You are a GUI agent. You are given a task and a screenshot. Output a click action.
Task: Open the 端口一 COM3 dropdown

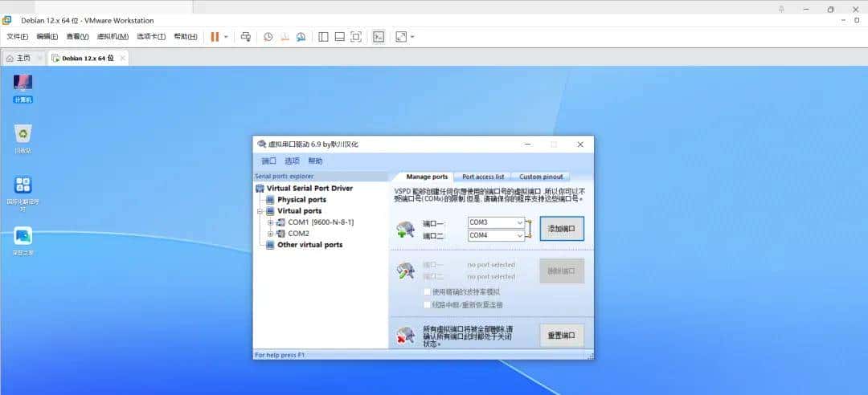520,222
